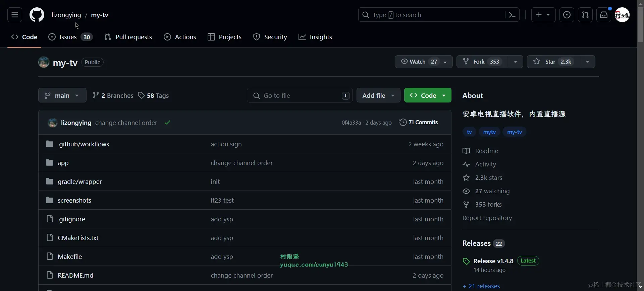Open the 'action sign' commit message
Image resolution: width=644 pixels, height=291 pixels.
[226, 144]
